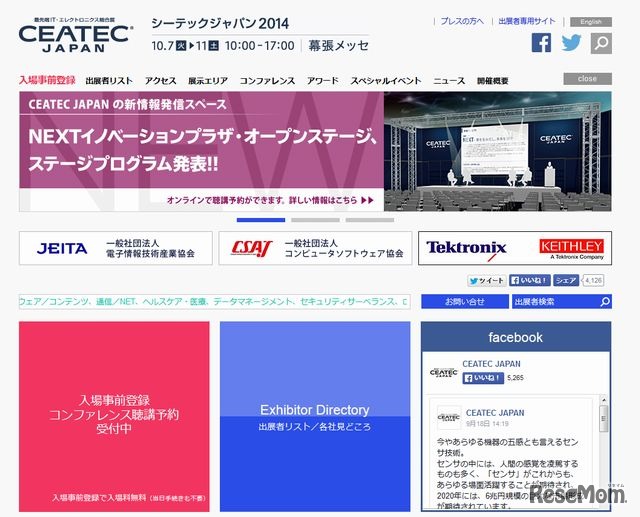
Task: Click the ツイート tweet button
Action: [x=487, y=280]
